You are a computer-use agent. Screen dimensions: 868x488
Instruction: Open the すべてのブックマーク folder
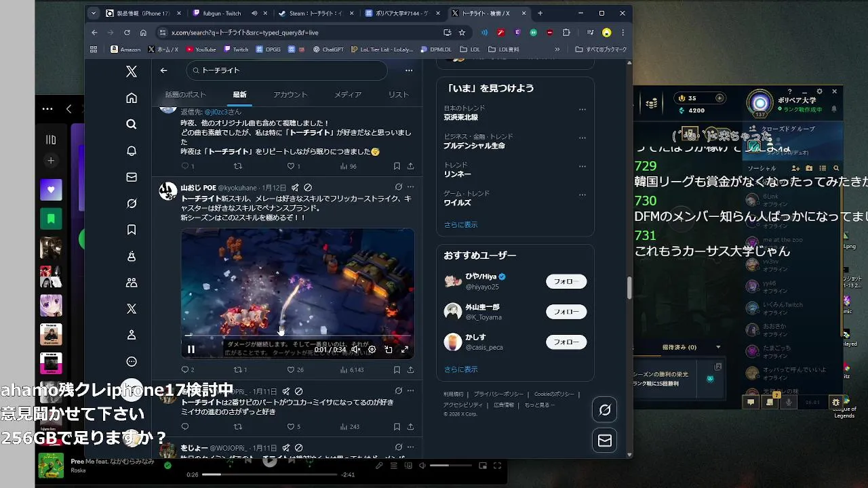point(601,49)
